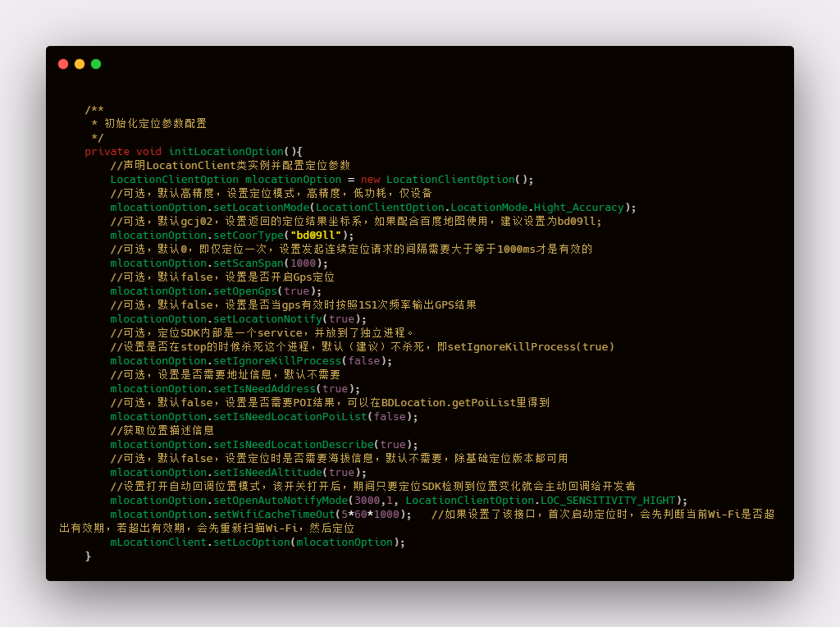Click the yellow minimize dot
The image size is (840, 627).
[x=80, y=64]
